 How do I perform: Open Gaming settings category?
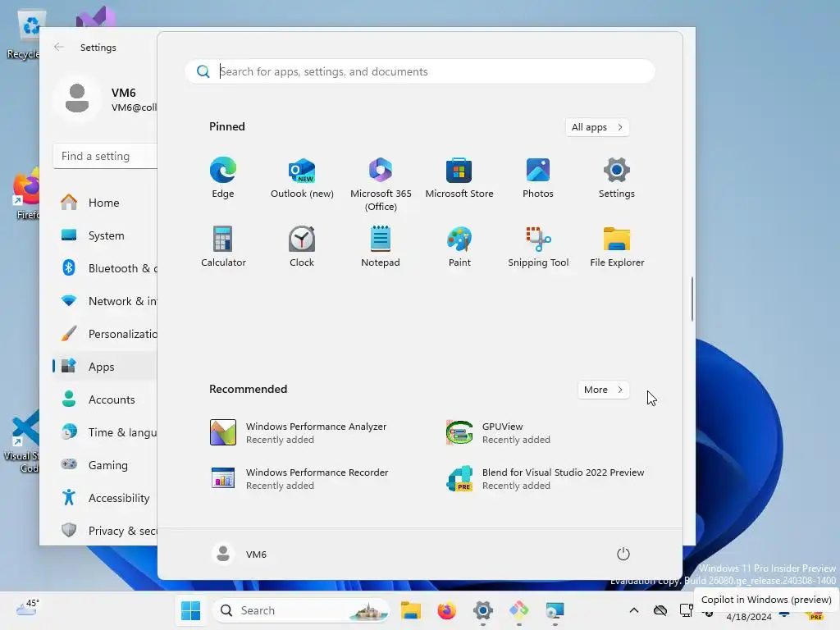click(x=104, y=465)
